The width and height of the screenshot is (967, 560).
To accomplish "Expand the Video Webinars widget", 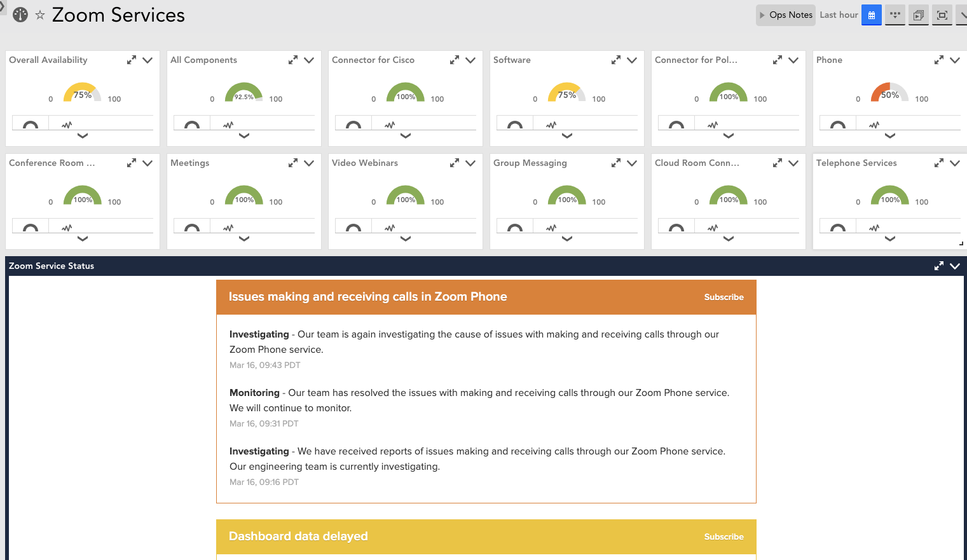I will point(455,163).
